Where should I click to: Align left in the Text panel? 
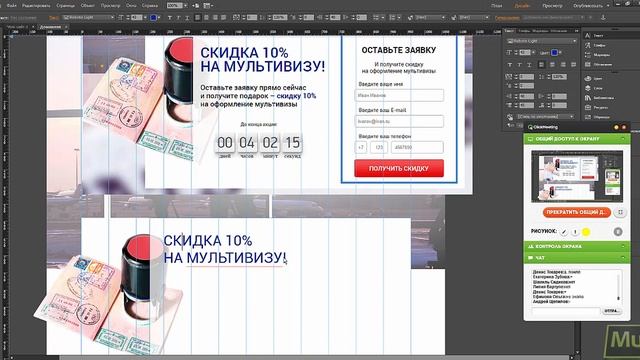pos(541,64)
